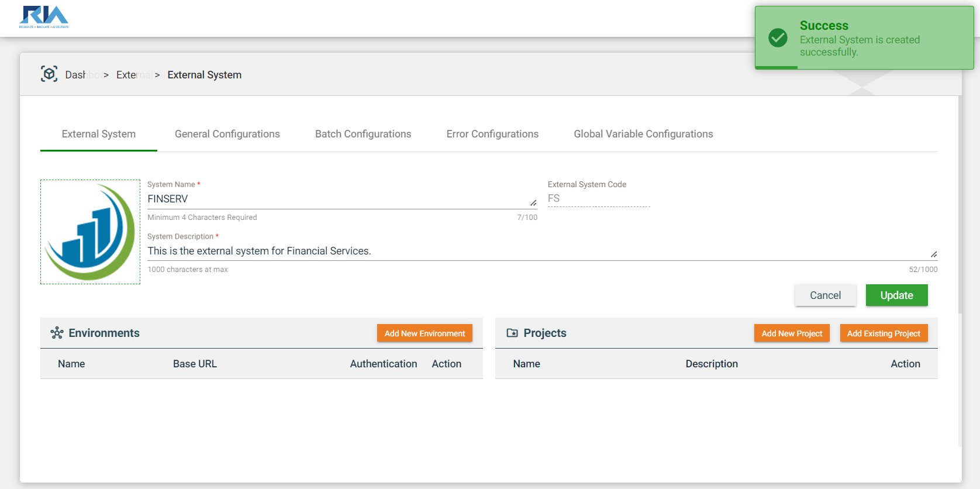Click the cube breadcrumb icon

49,74
